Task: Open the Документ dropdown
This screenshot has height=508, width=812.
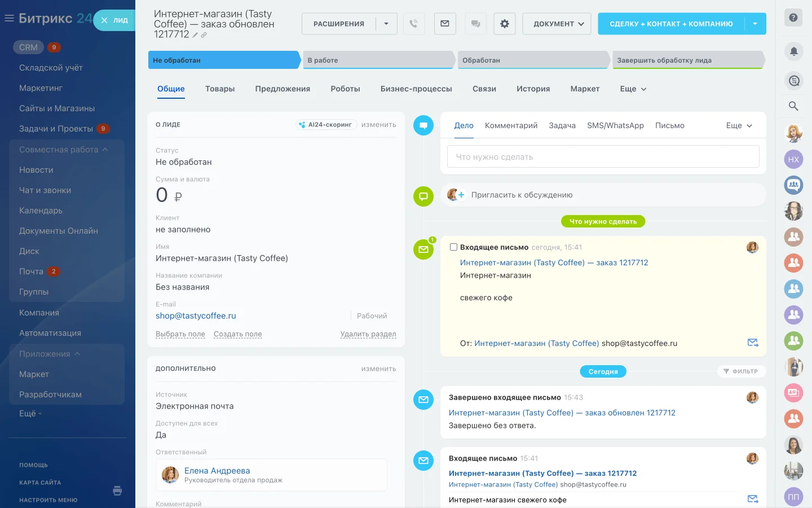Action: click(557, 24)
